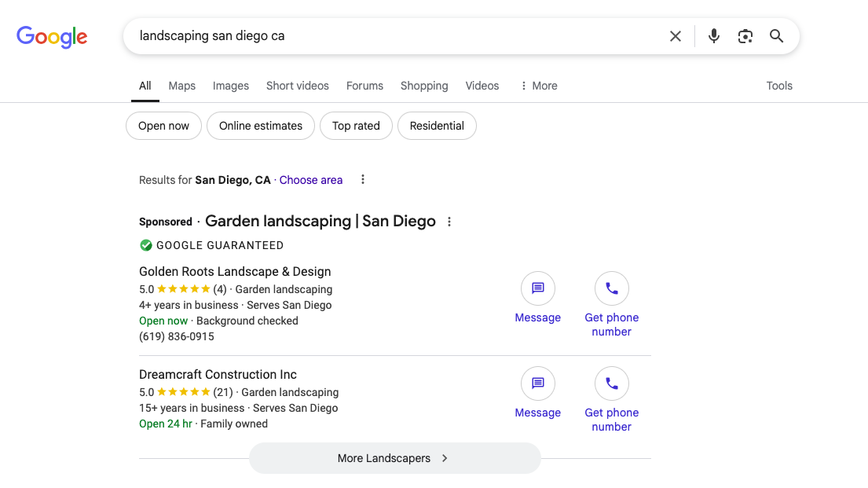Get phone number for Golden Roots

pos(612,305)
